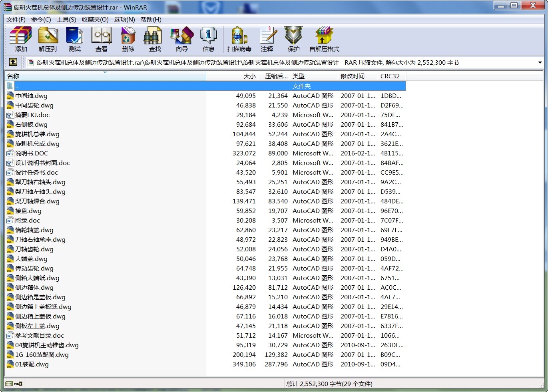
Task: Click the dwg icon of 01装配.dwg
Action: click(10, 364)
